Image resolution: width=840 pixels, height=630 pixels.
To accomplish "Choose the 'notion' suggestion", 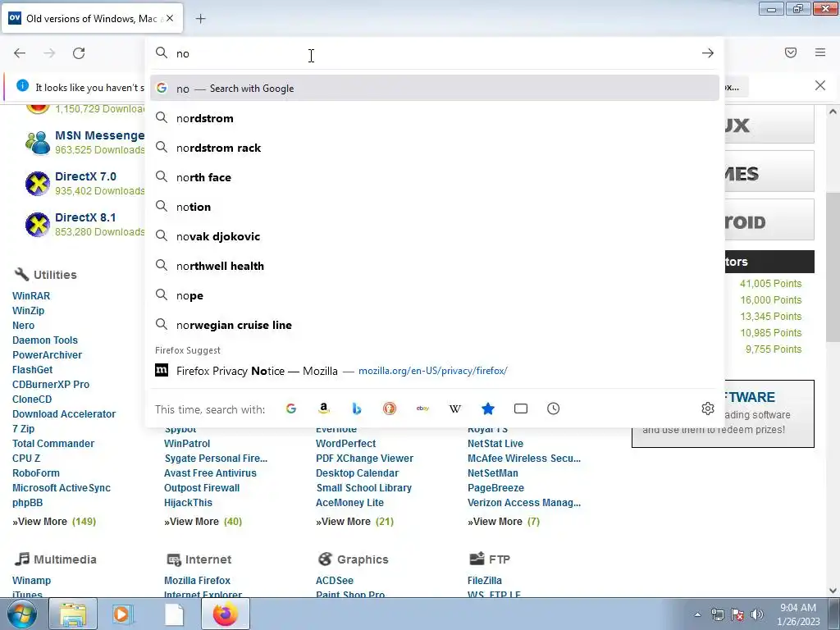I will click(x=435, y=206).
